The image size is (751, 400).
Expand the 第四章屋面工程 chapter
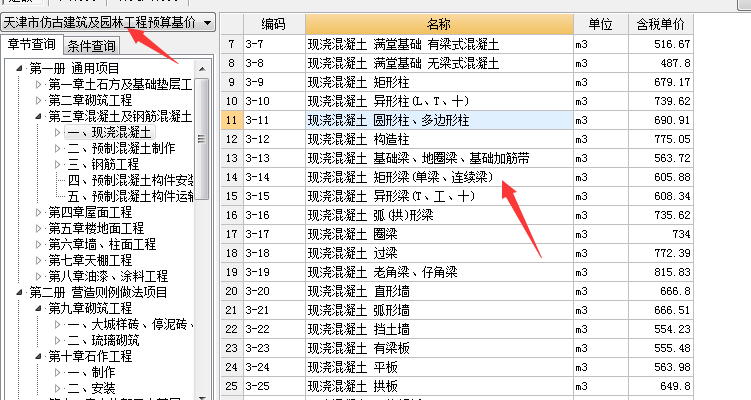coord(38,212)
